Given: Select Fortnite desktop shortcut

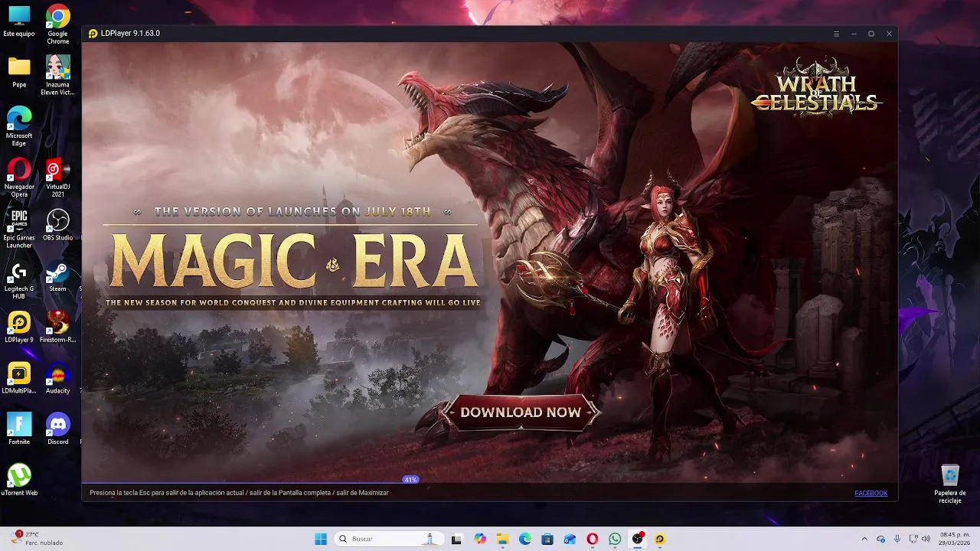Looking at the screenshot, I should pyautogui.click(x=19, y=429).
